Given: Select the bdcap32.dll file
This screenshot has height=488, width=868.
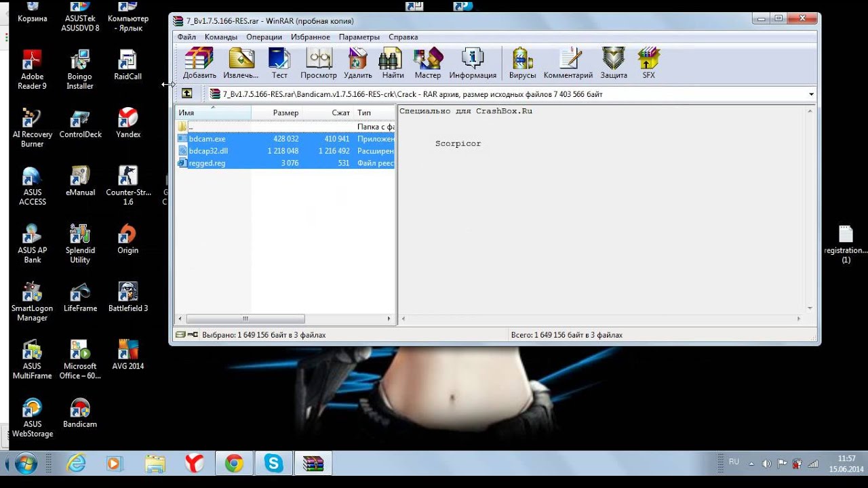Looking at the screenshot, I should coord(285,151).
